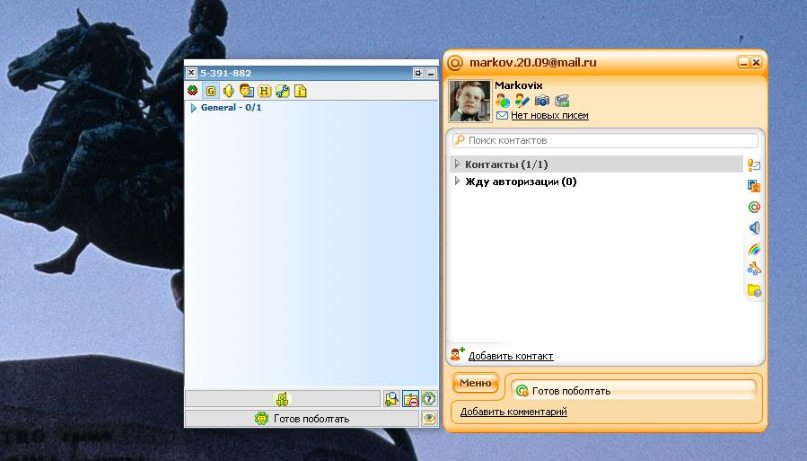The height and width of the screenshot is (461, 807).
Task: Open the Нет новых писем link
Action: (549, 116)
